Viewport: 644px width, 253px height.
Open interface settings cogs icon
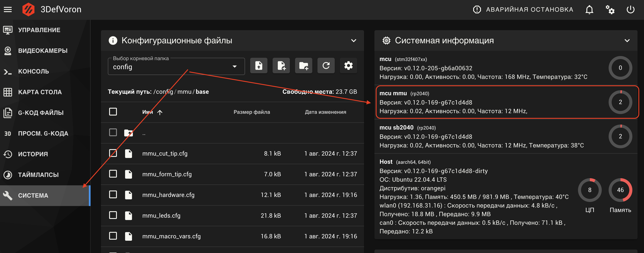[x=610, y=9]
